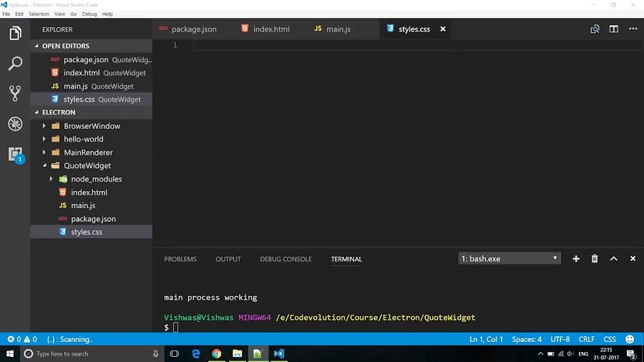Kill terminal using the trash icon
644x362 pixels.
tap(595, 259)
